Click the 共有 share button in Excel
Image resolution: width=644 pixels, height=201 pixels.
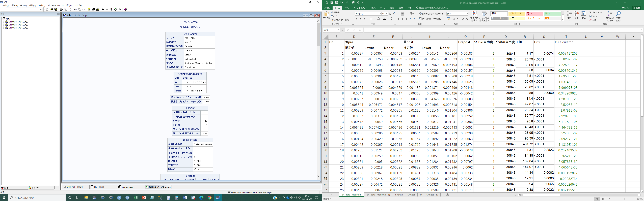coord(636,8)
